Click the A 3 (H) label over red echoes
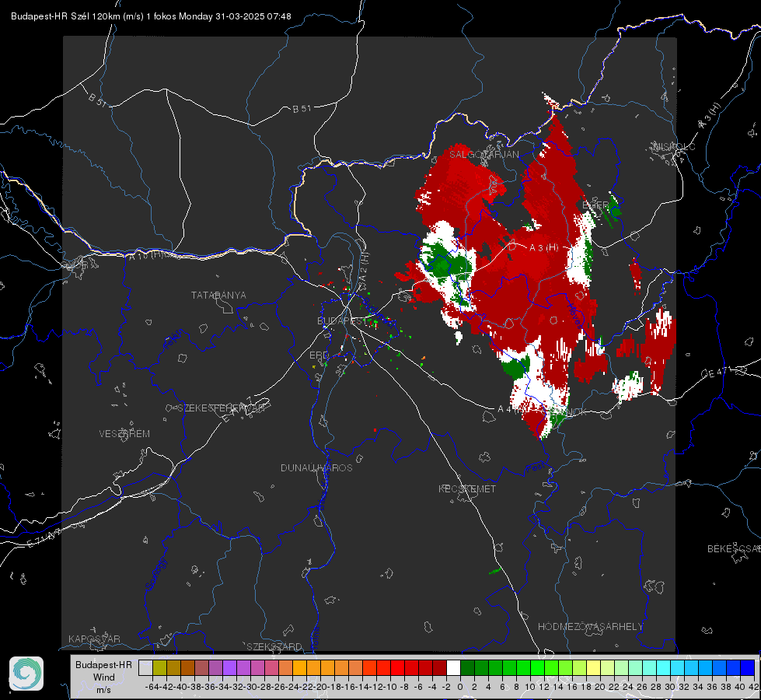The width and height of the screenshot is (761, 700). pos(543,248)
